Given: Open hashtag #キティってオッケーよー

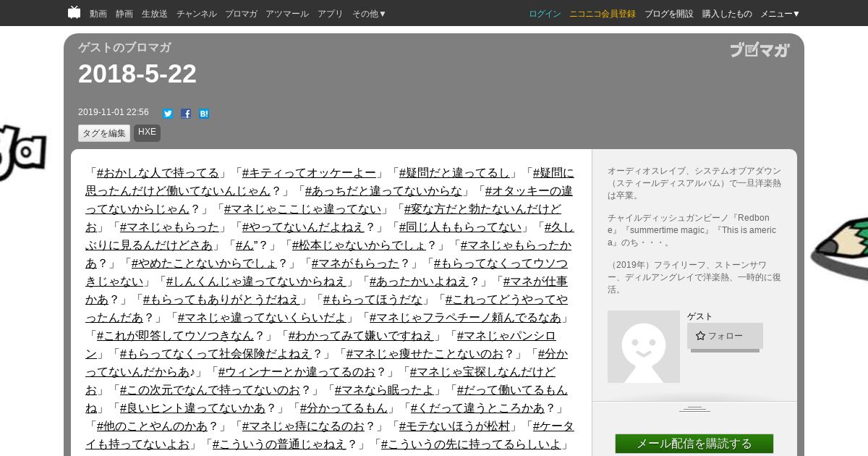Looking at the screenshot, I should [309, 172].
